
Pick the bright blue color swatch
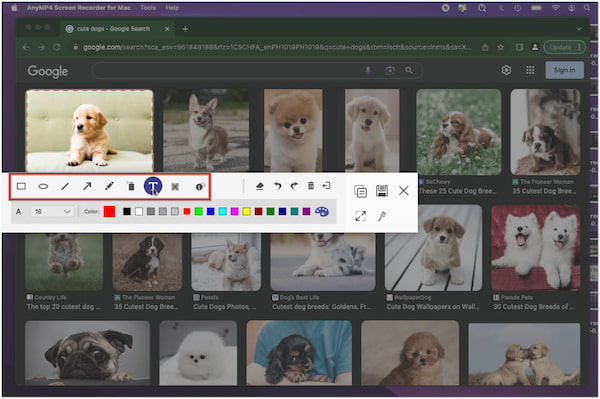210,212
